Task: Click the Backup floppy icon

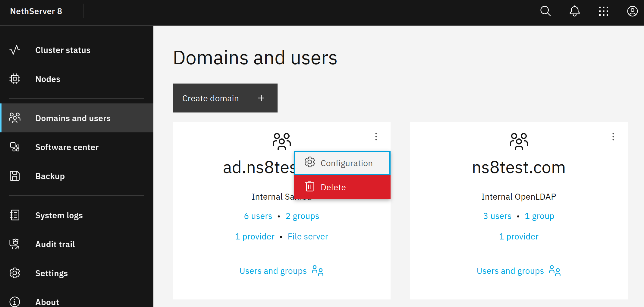Action: point(15,176)
